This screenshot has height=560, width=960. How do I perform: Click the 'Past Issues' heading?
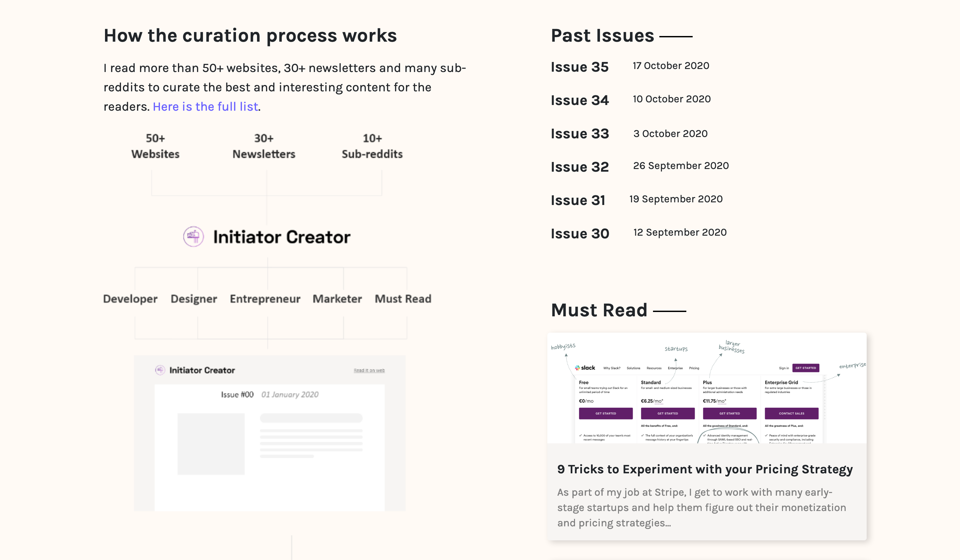point(602,36)
